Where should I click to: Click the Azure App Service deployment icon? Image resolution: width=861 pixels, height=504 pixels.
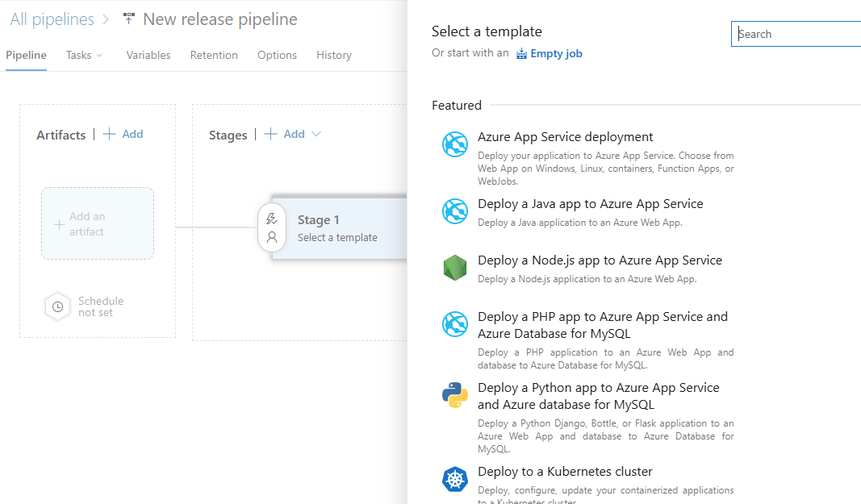(x=455, y=144)
